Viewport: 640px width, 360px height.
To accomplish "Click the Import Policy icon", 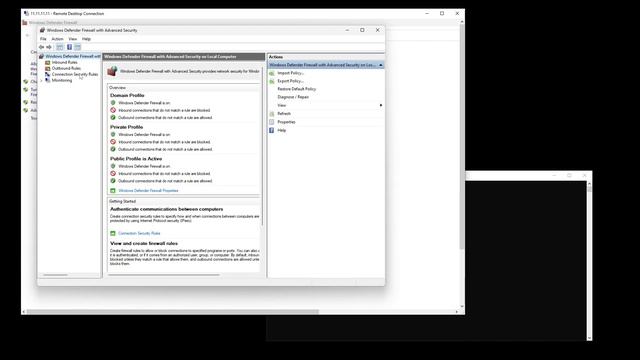I will pyautogui.click(x=272, y=73).
